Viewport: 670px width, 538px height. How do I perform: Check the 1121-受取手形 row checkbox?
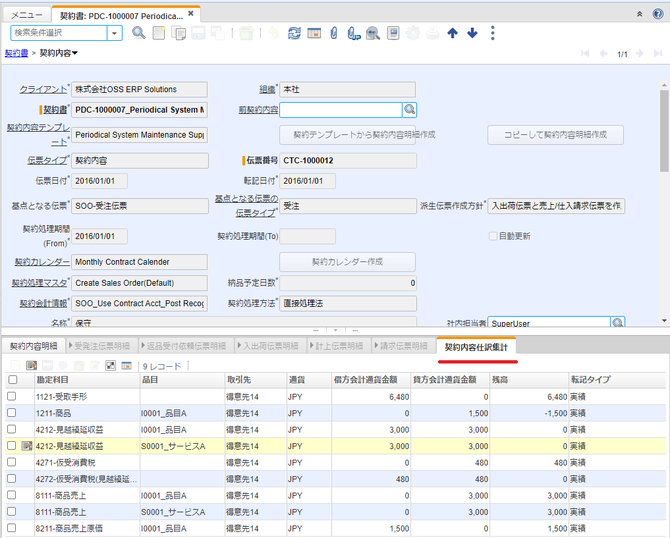pyautogui.click(x=12, y=396)
